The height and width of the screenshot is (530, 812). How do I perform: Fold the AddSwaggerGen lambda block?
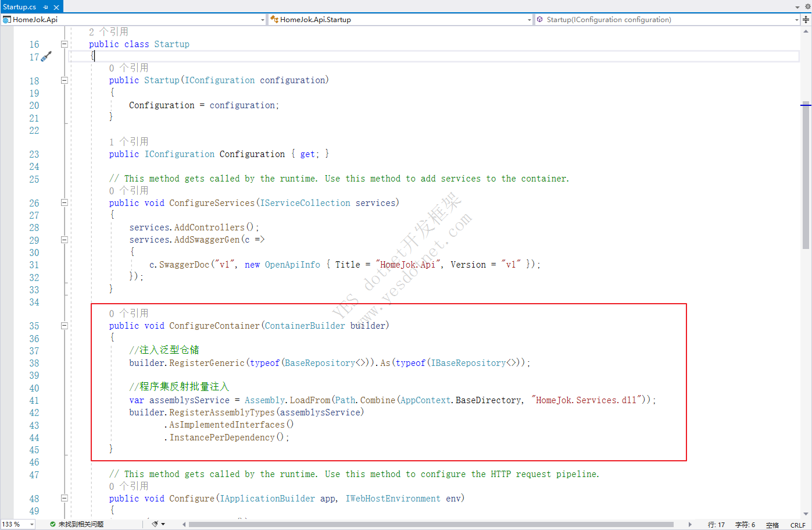65,240
